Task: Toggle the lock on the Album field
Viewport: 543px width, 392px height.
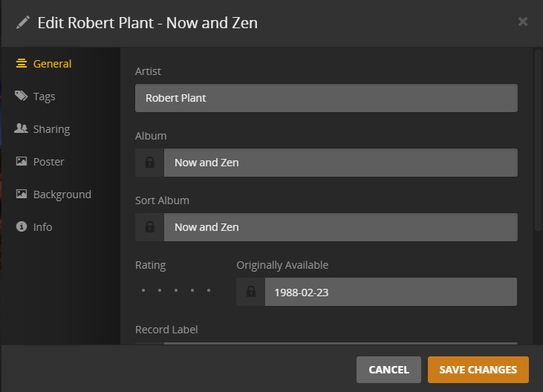Action: (x=149, y=163)
